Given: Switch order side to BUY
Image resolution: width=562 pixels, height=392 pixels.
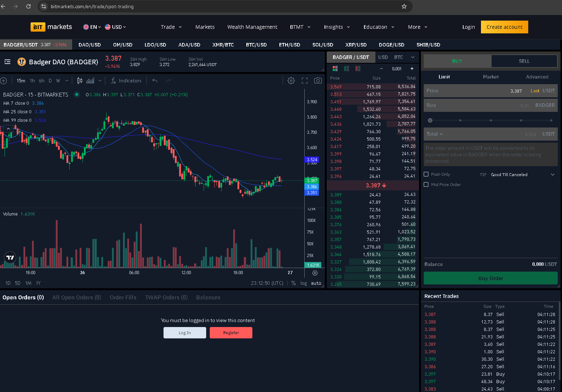Looking at the screenshot, I should tap(457, 61).
